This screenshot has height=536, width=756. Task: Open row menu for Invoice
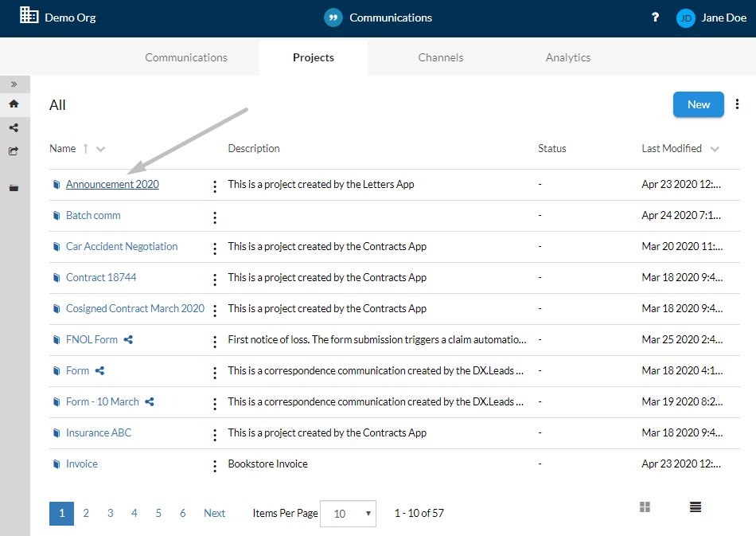[x=215, y=466]
